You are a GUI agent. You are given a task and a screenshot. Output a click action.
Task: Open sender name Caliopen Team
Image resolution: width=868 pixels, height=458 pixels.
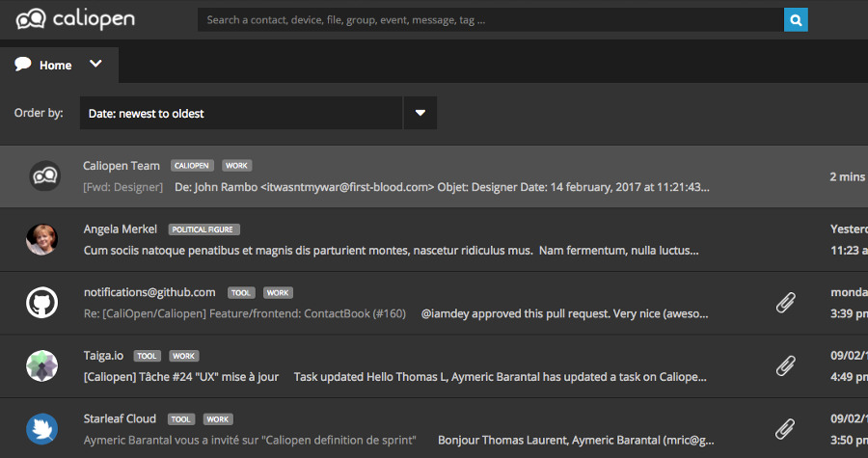click(122, 166)
